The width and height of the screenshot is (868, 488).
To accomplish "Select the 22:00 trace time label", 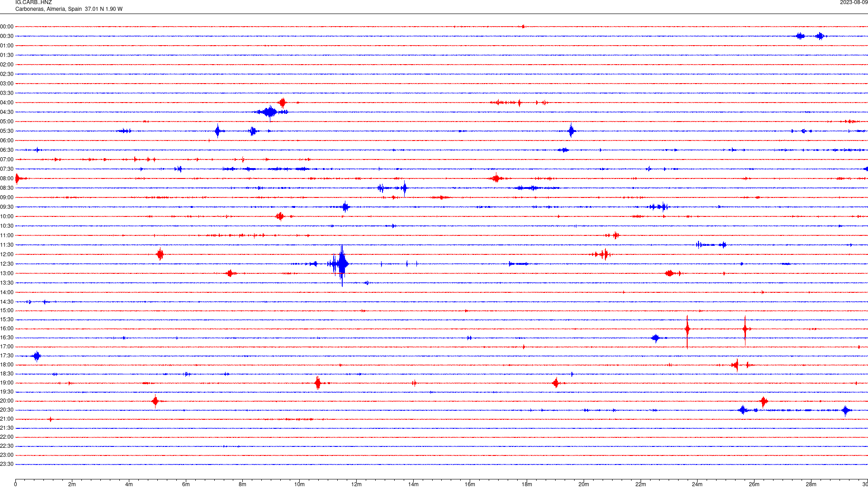I will (7, 437).
